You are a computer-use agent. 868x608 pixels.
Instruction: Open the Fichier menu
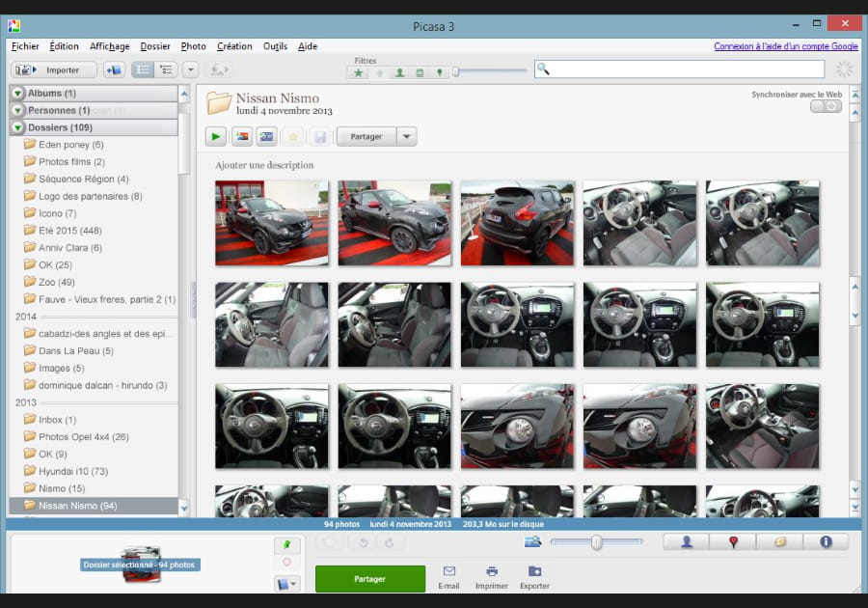(25, 46)
